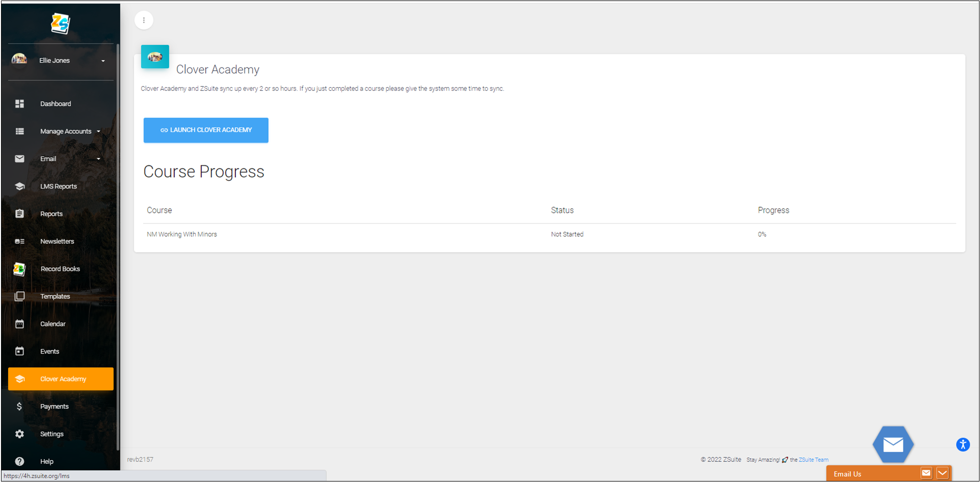Screen dimensions: 980x482
Task: Click the Progress column header
Action: 773,210
